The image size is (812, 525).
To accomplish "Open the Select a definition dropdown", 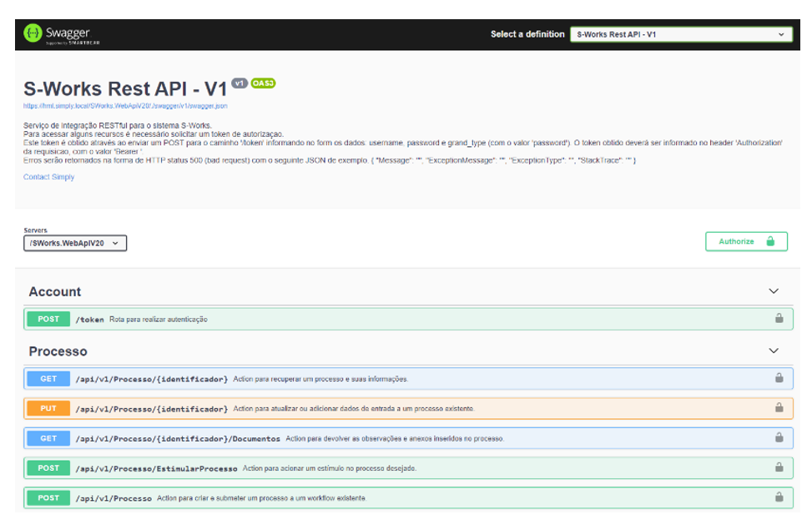I will tap(681, 35).
